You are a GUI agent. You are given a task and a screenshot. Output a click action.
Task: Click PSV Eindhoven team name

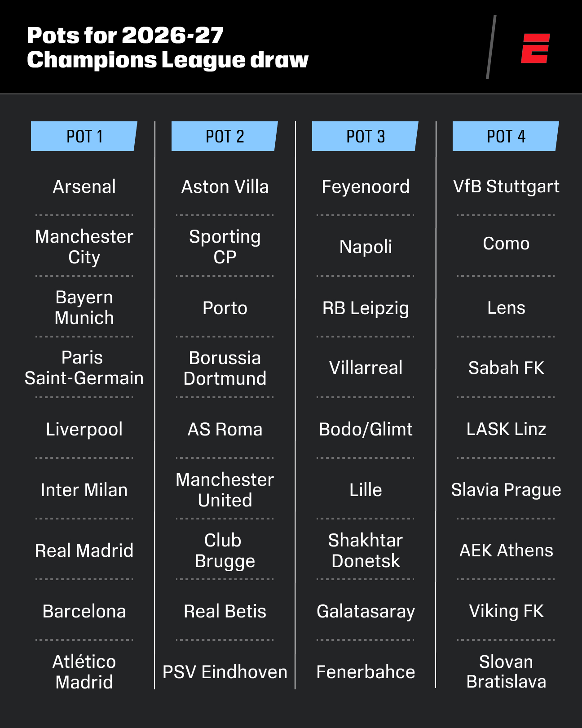click(x=225, y=672)
